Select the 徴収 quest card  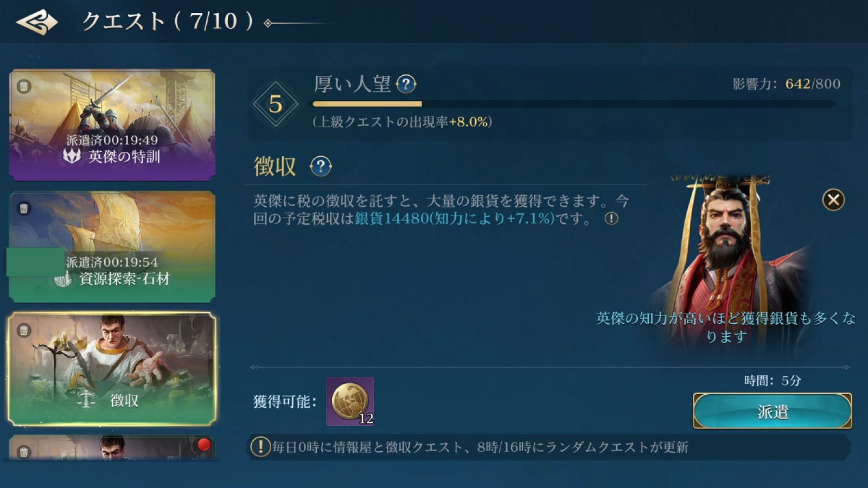coord(112,369)
